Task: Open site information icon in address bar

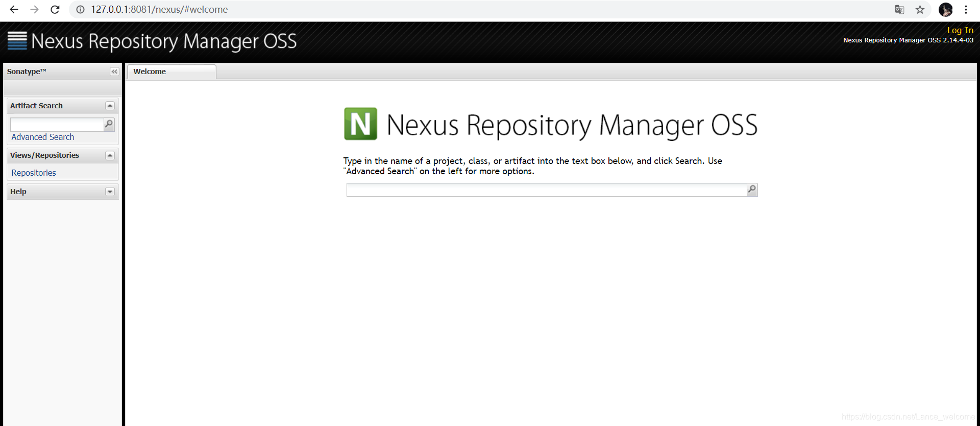Action: pos(80,10)
